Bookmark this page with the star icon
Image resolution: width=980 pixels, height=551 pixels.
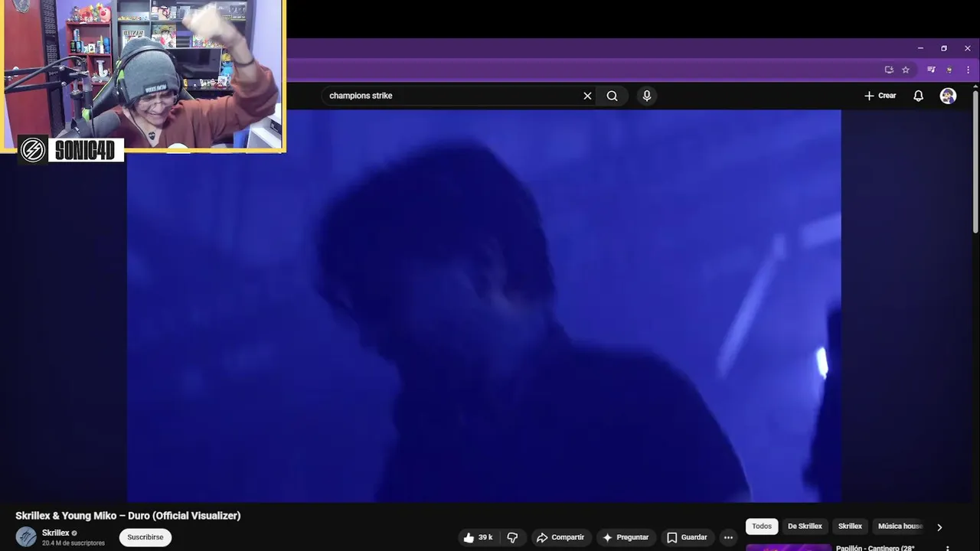click(x=906, y=70)
